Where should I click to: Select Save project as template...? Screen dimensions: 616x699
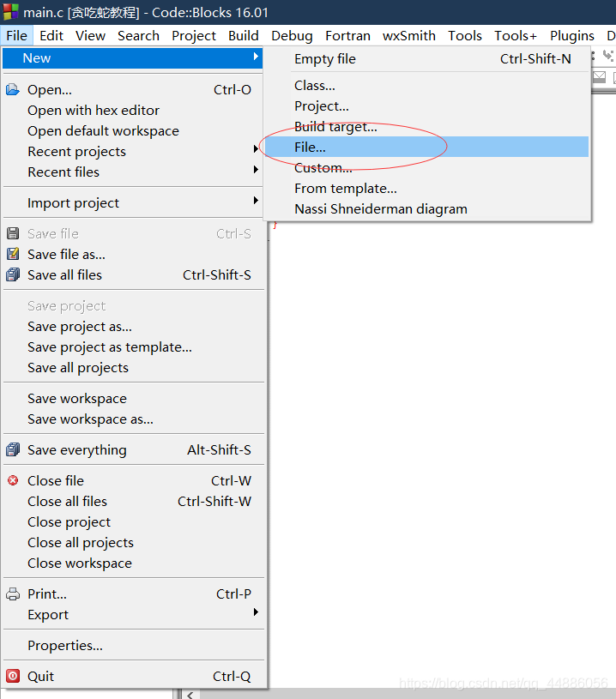(132, 346)
